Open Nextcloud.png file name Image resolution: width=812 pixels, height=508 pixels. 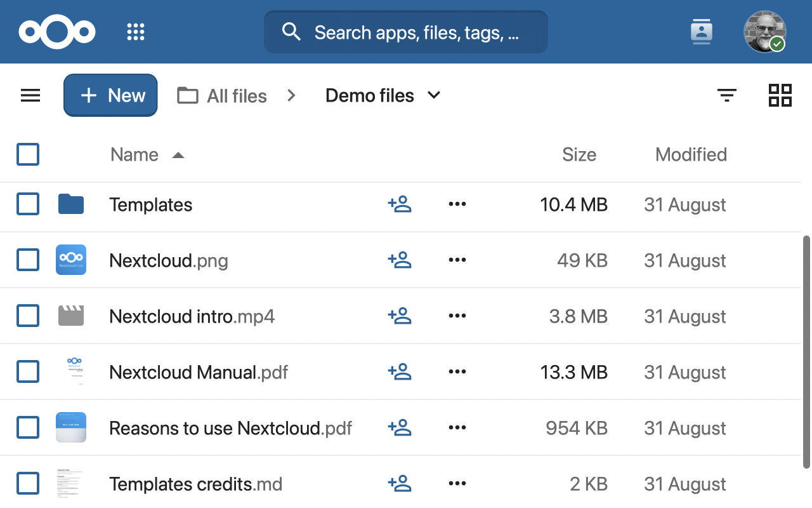coord(169,260)
